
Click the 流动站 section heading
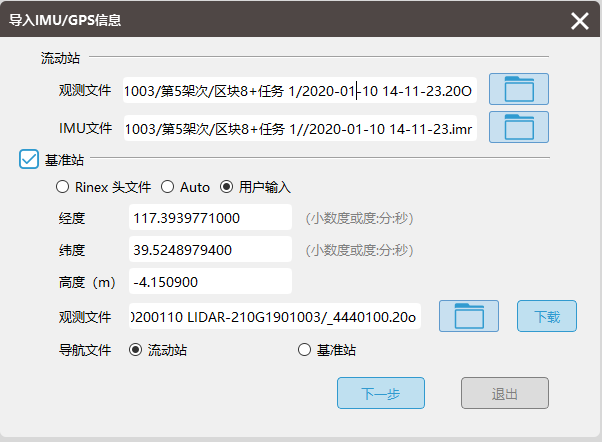pos(60,58)
